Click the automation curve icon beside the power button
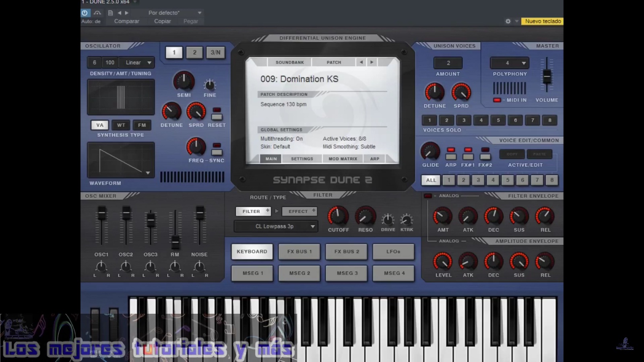The width and height of the screenshot is (644, 362). [97, 13]
